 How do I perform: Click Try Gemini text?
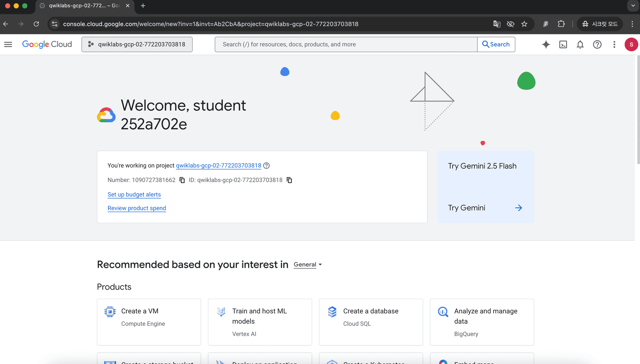pos(466,208)
